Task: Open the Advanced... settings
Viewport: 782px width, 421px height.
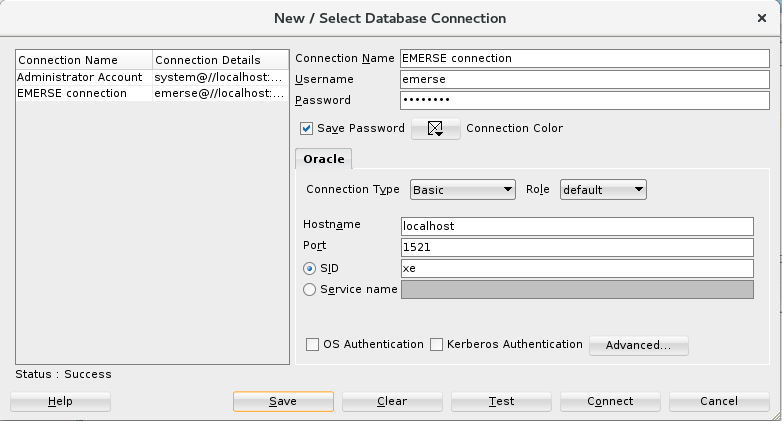Action: coord(638,345)
